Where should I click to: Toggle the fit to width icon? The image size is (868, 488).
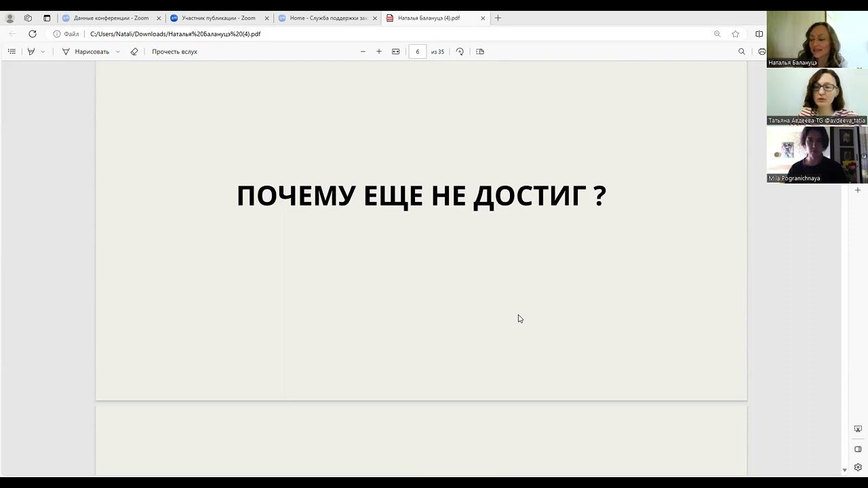pos(396,52)
